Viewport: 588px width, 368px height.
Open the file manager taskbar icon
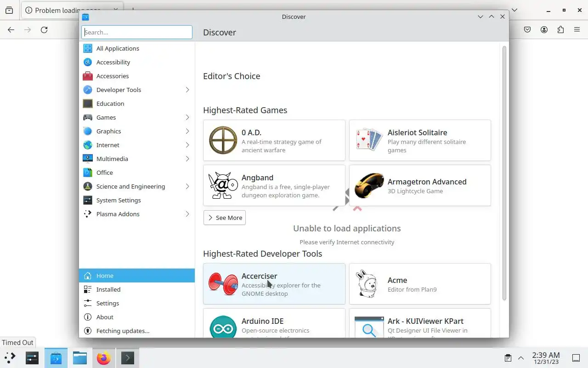coord(80,358)
